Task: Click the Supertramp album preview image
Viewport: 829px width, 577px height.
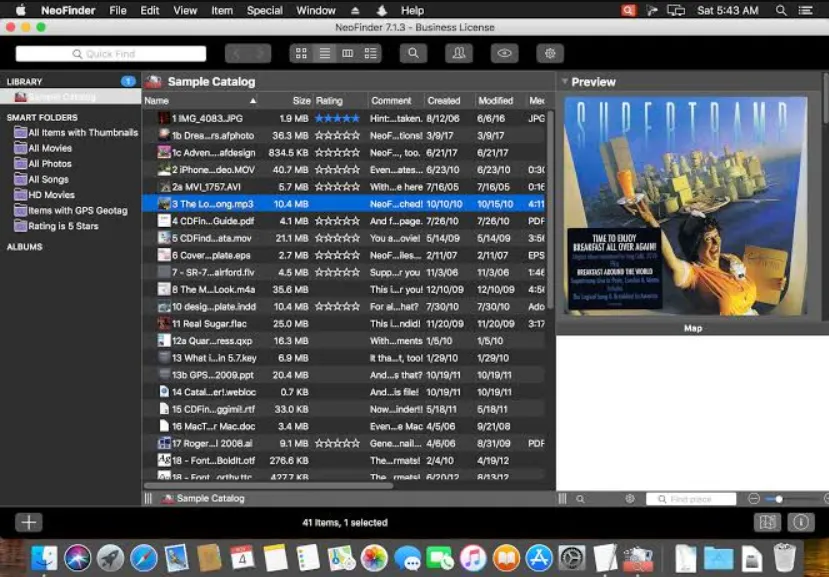Action: point(685,206)
